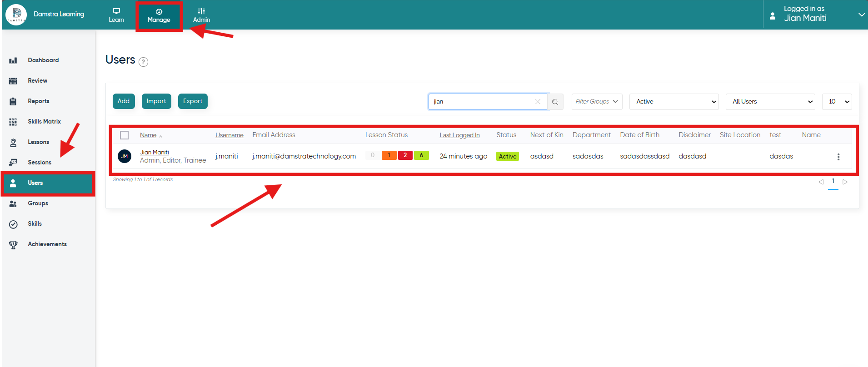The width and height of the screenshot is (868, 367).
Task: Sort by Last Logged In column
Action: pos(459,135)
